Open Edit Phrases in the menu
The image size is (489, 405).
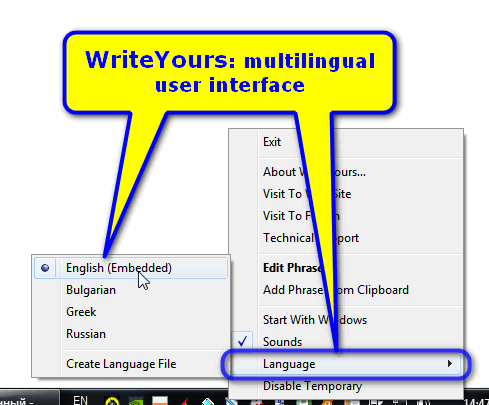pos(346,268)
